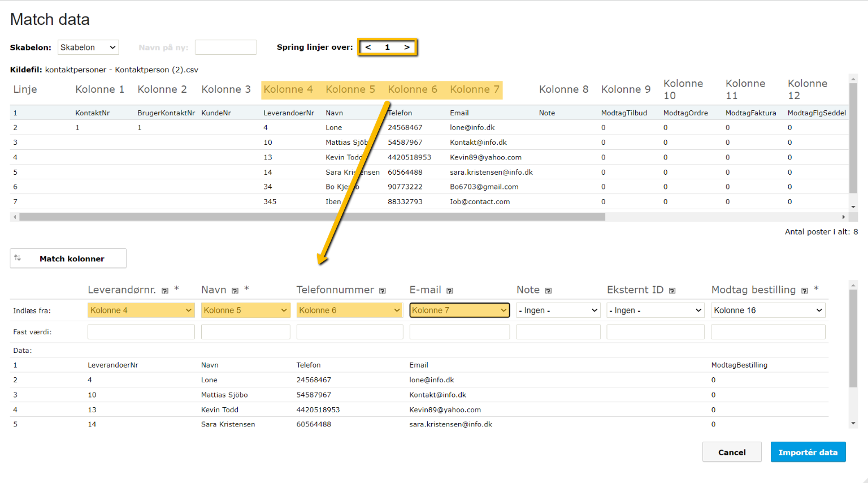This screenshot has width=868, height=483.
Task: Click help icon next to Leverandørnr.
Action: [165, 291]
